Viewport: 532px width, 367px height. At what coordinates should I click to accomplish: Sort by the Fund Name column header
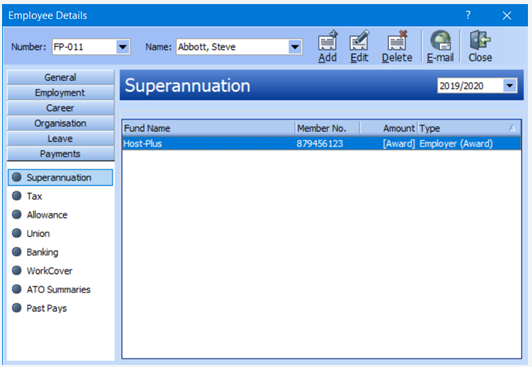click(208, 128)
